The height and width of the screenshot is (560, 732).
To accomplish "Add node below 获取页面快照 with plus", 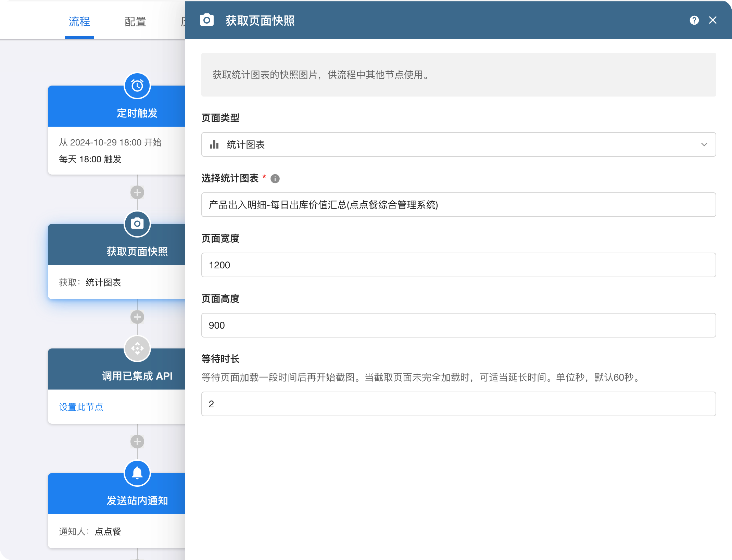I will (x=137, y=317).
